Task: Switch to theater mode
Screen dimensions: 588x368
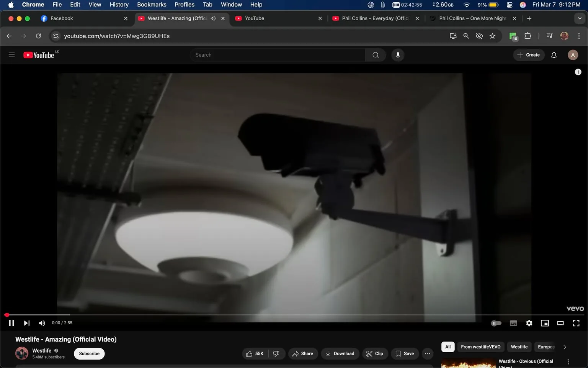Action: (x=560, y=323)
